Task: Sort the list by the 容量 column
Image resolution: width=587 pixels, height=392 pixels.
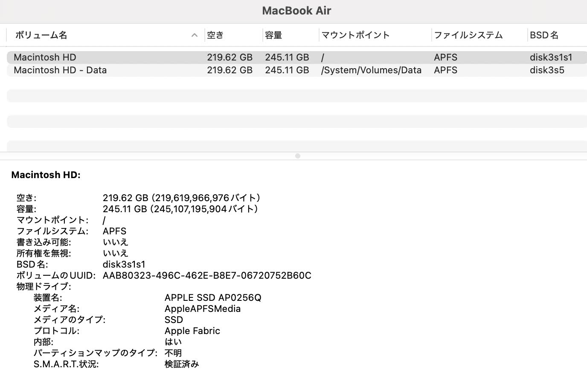Action: (x=273, y=35)
